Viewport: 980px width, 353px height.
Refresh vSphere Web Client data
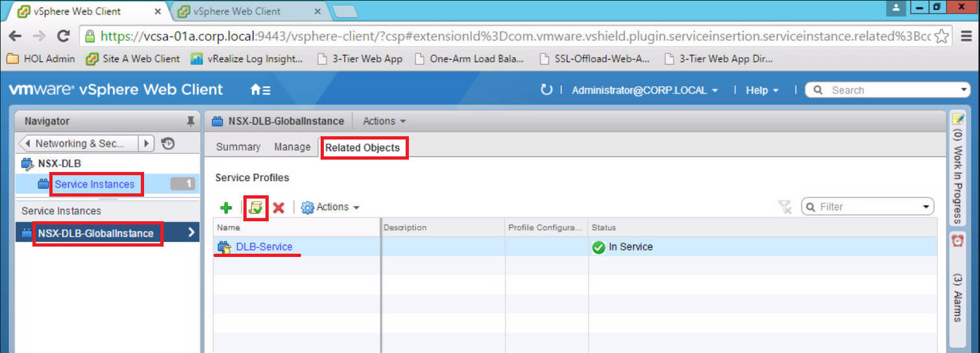click(x=546, y=90)
